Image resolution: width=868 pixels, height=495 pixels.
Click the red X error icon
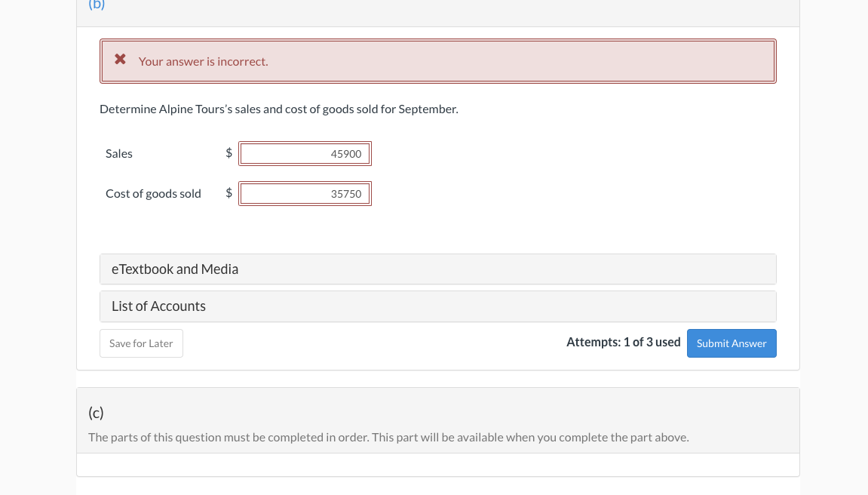(x=120, y=59)
